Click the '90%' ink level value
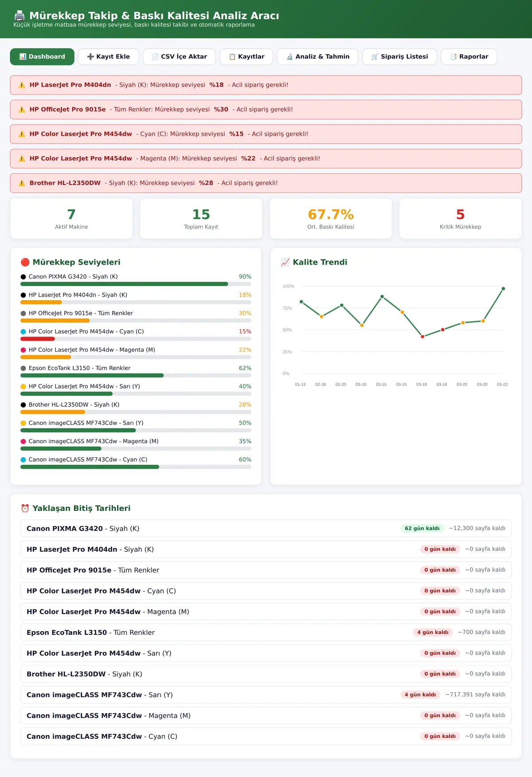 (245, 277)
